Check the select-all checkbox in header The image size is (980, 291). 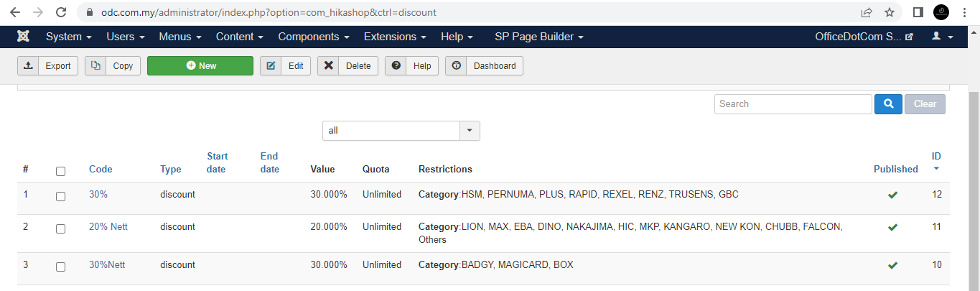coord(60,171)
